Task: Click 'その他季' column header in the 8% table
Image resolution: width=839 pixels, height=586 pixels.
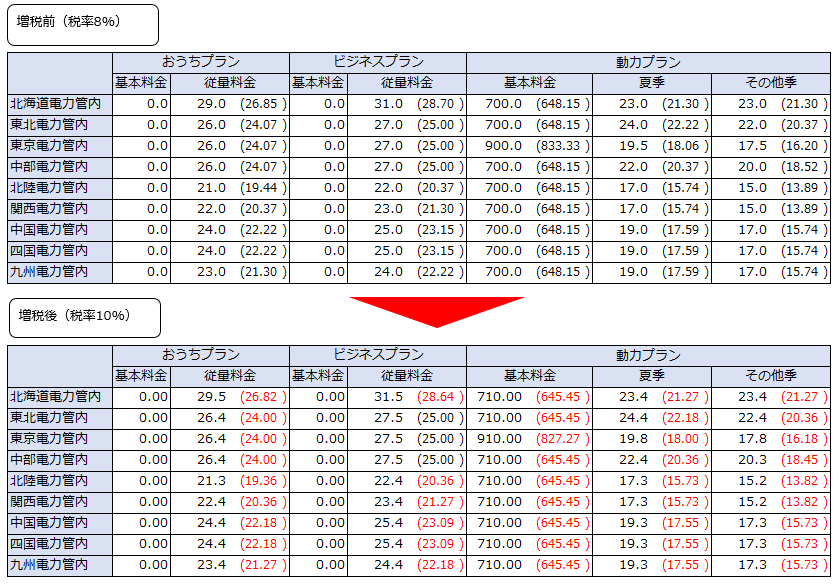Action: [x=771, y=83]
